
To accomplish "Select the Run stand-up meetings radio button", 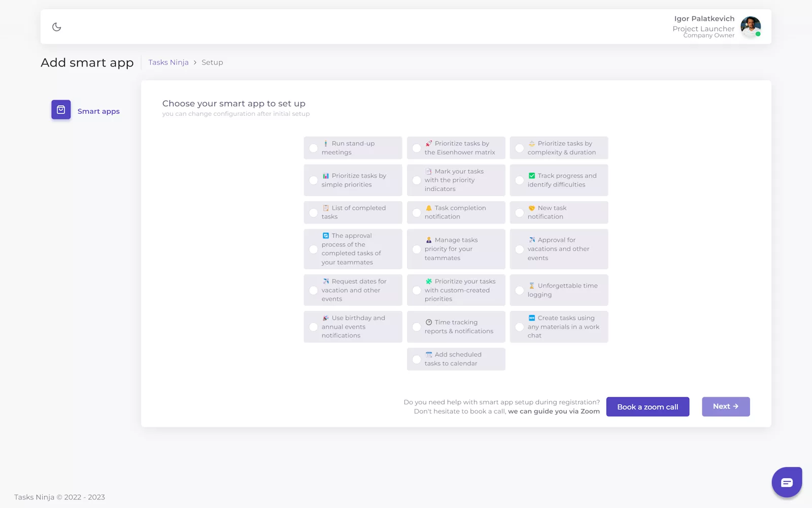I will point(314,148).
